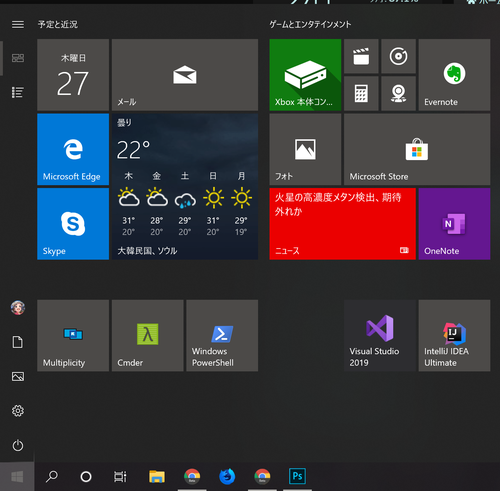500x491 pixels.
Task: Open Task View on taskbar
Action: click(120, 477)
